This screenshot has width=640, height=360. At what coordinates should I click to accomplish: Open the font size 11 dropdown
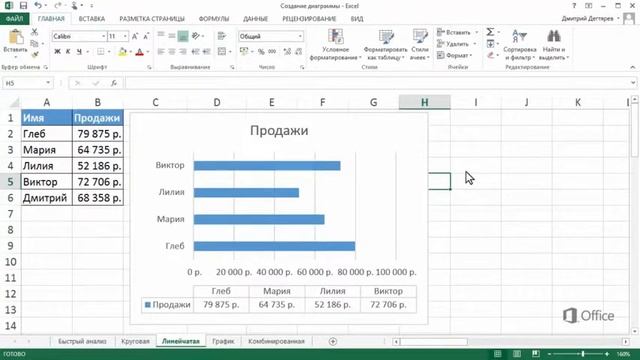(125, 36)
